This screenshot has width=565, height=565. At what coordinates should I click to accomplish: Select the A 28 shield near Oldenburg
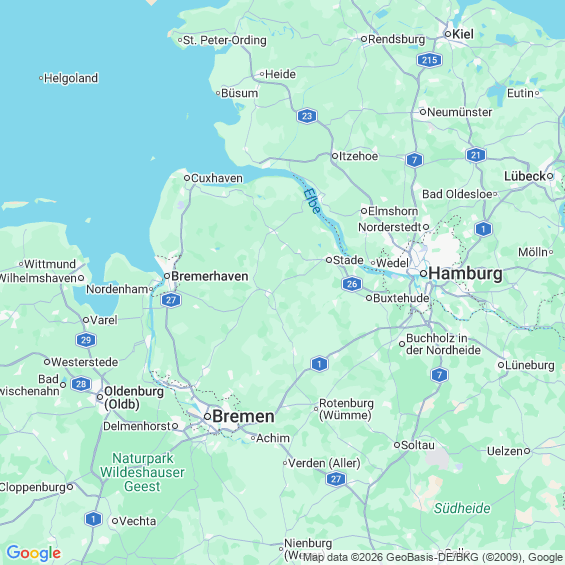[81, 384]
